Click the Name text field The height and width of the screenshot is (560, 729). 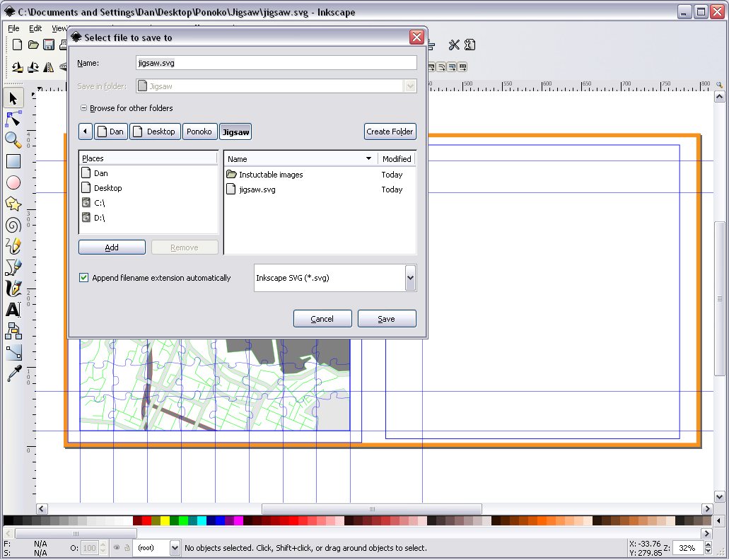[276, 63]
